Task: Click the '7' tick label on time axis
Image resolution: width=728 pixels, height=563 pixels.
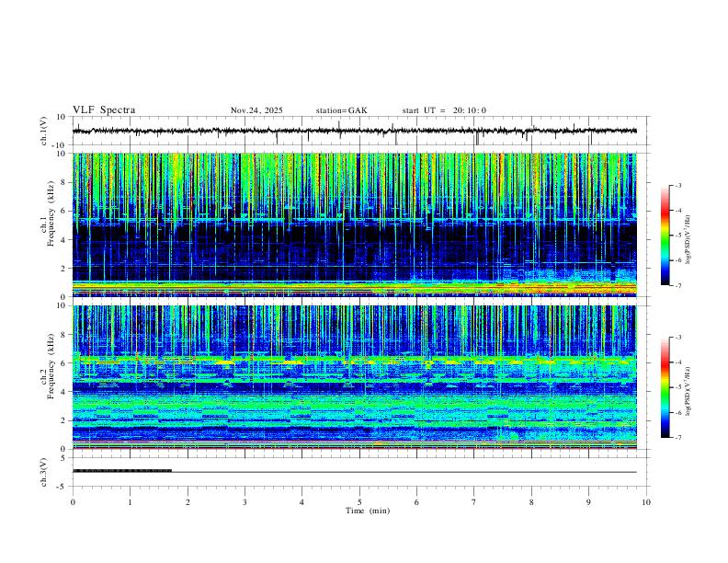Action: pyautogui.click(x=474, y=502)
